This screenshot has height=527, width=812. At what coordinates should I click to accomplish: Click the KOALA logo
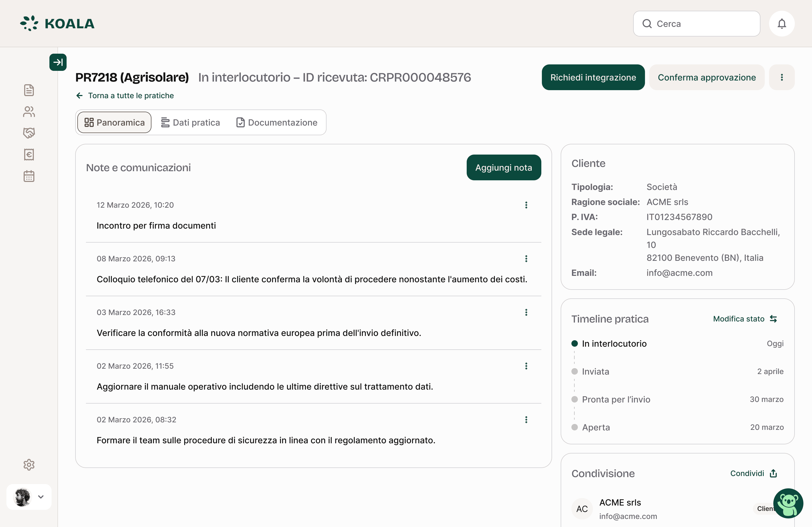point(57,24)
